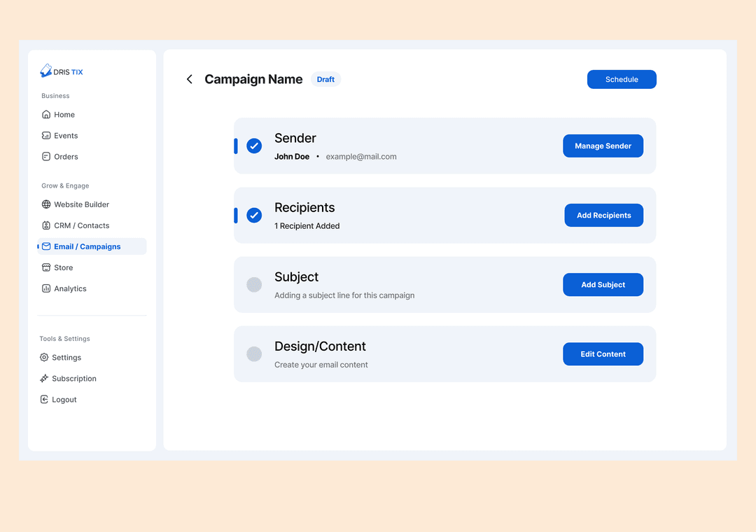Click the example@mail.com address
Image resolution: width=756 pixels, height=532 pixels.
(x=361, y=156)
